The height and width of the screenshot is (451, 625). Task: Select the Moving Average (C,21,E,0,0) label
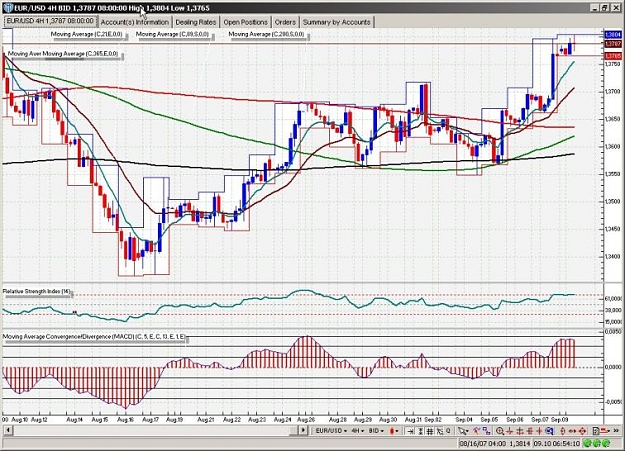pyautogui.click(x=86, y=34)
